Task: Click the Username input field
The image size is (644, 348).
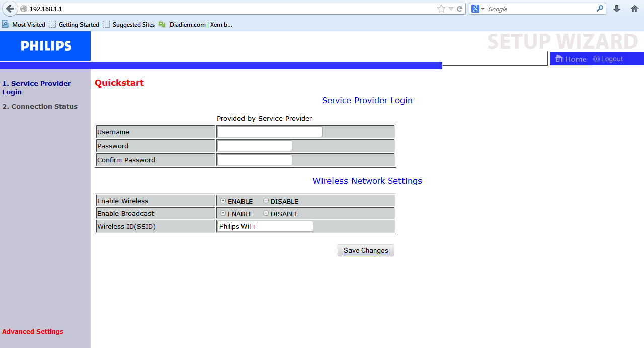Action: 270,132
